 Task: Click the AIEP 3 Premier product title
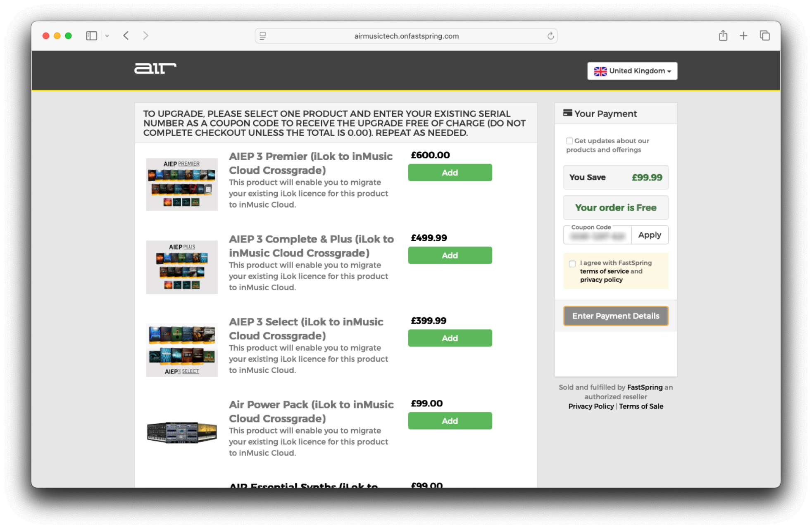311,164
